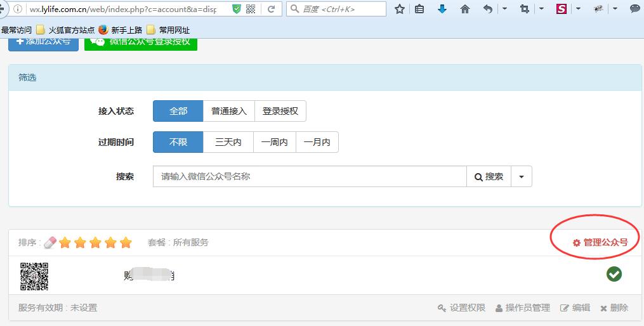This screenshot has height=326, width=644.
Task: Expand the dropdown arrow next to the crop icon
Action: point(541,9)
